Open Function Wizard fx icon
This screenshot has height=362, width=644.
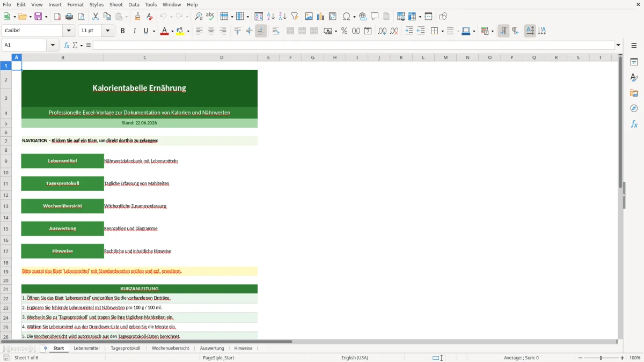[x=67, y=45]
